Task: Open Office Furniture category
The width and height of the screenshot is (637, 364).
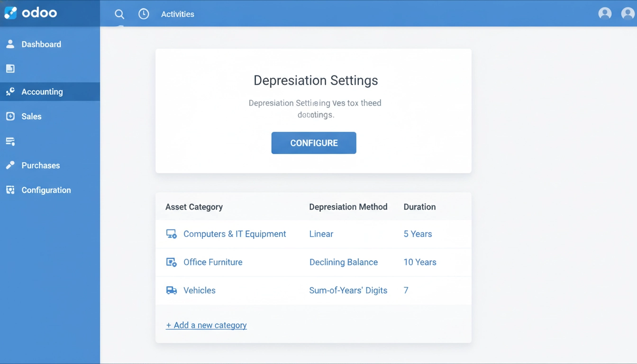Action: pos(213,262)
